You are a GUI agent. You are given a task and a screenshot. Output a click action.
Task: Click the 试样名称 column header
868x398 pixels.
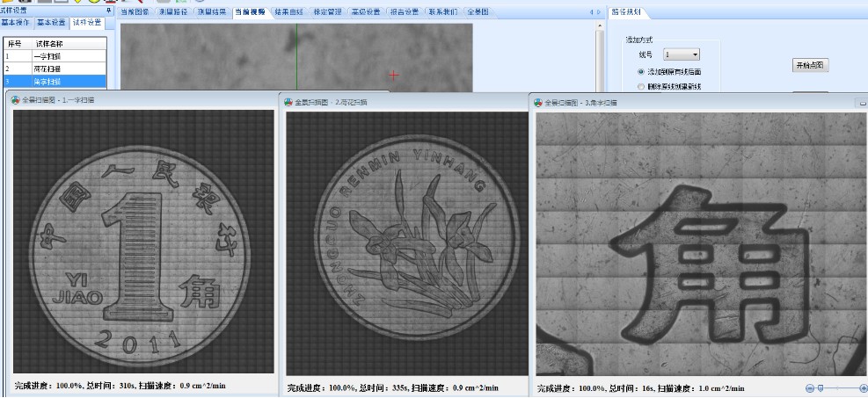[x=69, y=44]
